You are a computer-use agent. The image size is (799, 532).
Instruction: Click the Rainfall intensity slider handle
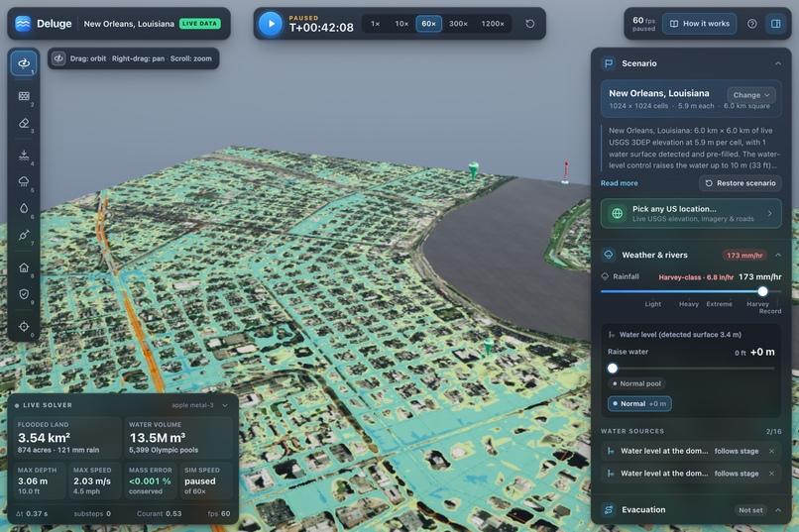pos(762,291)
